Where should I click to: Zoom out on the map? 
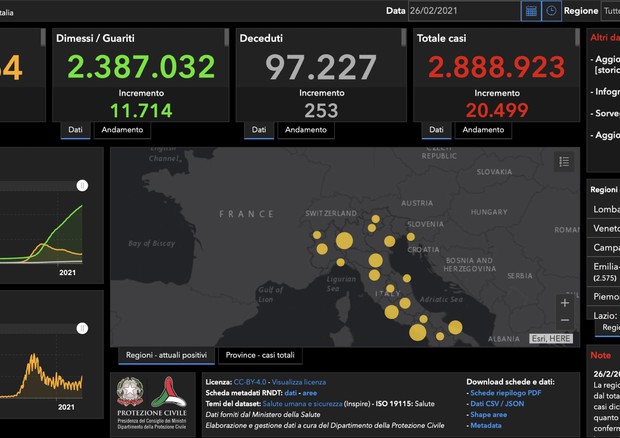pyautogui.click(x=565, y=320)
